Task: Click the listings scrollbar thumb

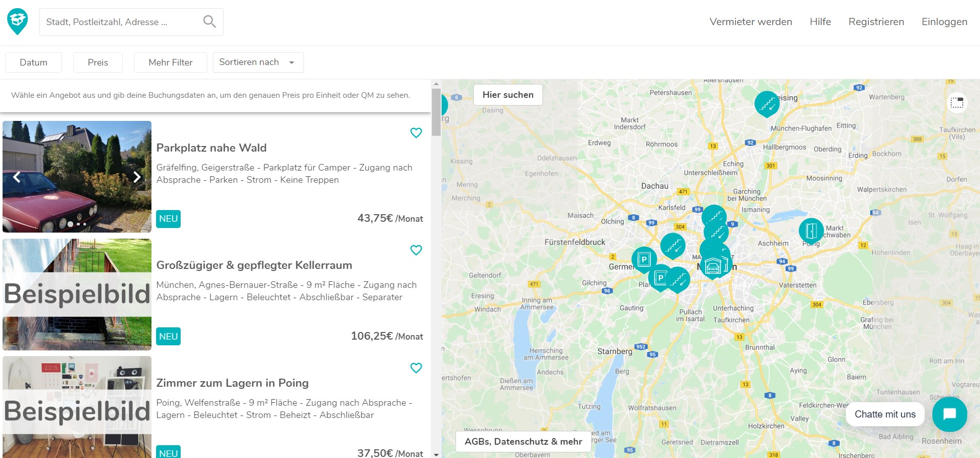Action: click(x=436, y=112)
